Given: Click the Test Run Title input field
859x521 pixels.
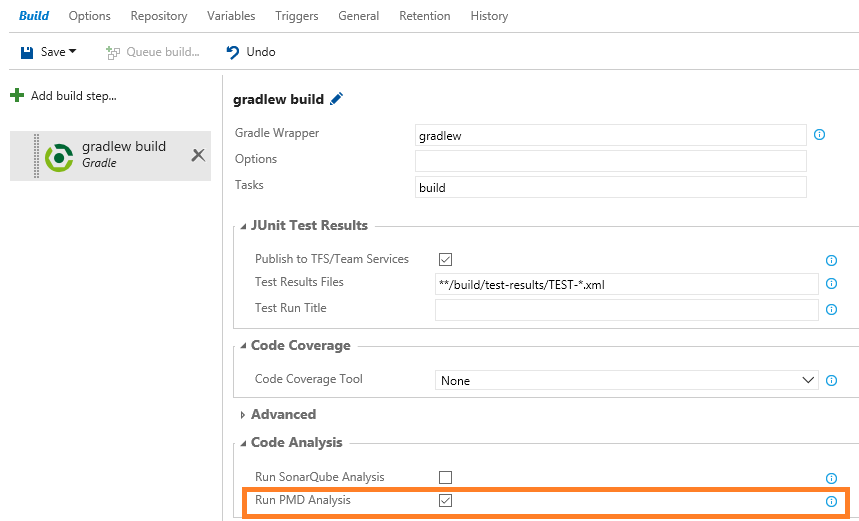Looking at the screenshot, I should tap(626, 310).
